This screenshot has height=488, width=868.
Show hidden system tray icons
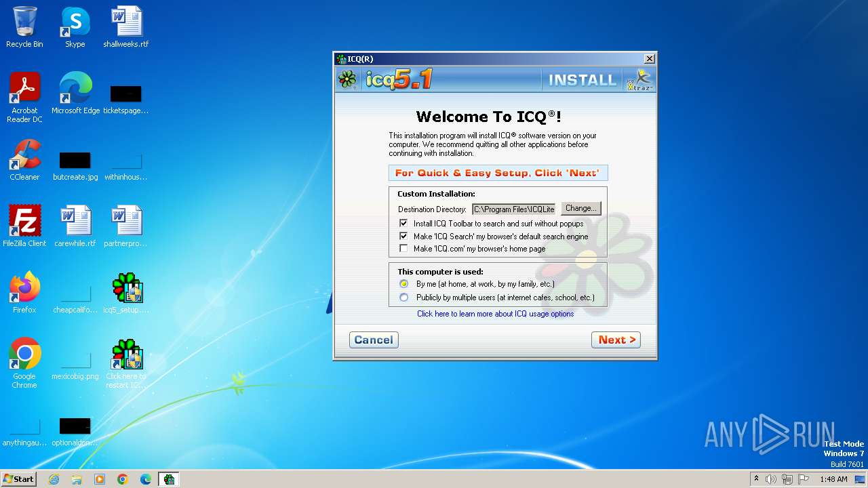(x=756, y=479)
